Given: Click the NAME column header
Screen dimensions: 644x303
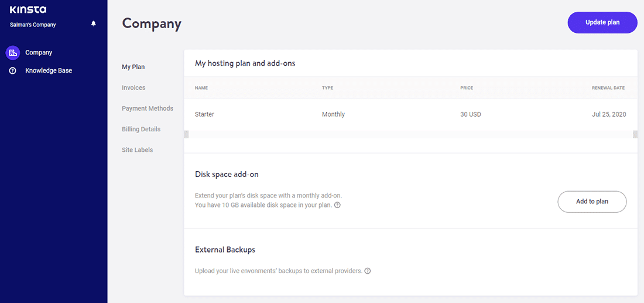Looking at the screenshot, I should (x=201, y=88).
